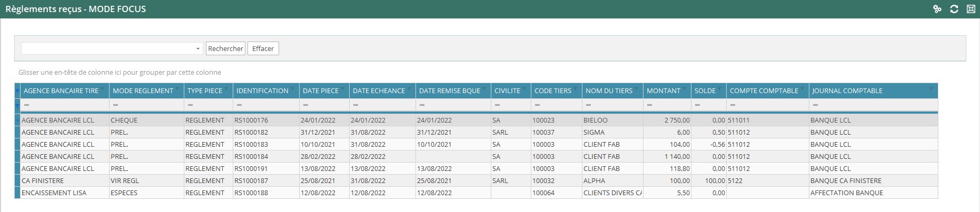
Task: Open the DATE ECHEANCE column filter icon
Action: [x=409, y=88]
